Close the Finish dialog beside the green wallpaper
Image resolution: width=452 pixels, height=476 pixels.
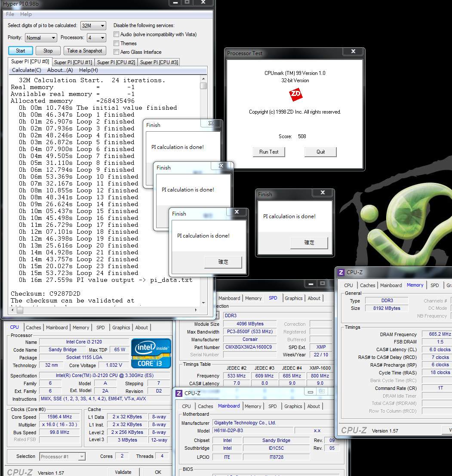tap(323, 192)
